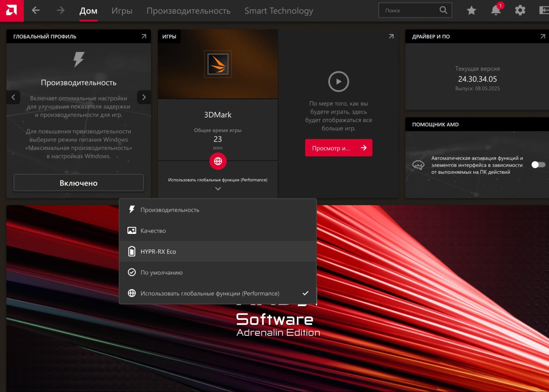
Task: Expand the Driver and Software panel arrow
Action: click(542, 36)
